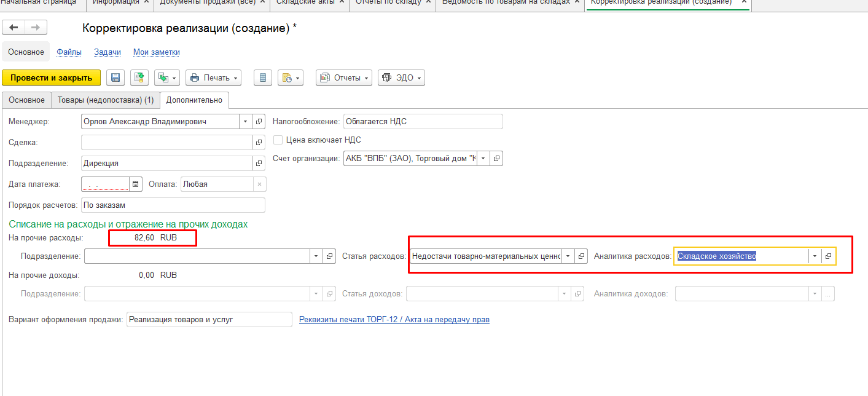868x396 pixels.
Task: Click the ellipsis button of Аналитика доходов
Action: (x=828, y=294)
